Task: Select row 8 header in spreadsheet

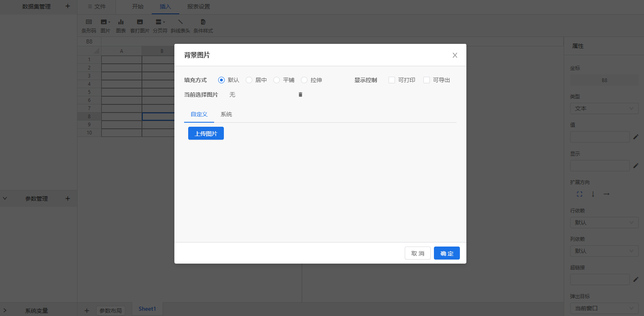Action: click(x=89, y=117)
